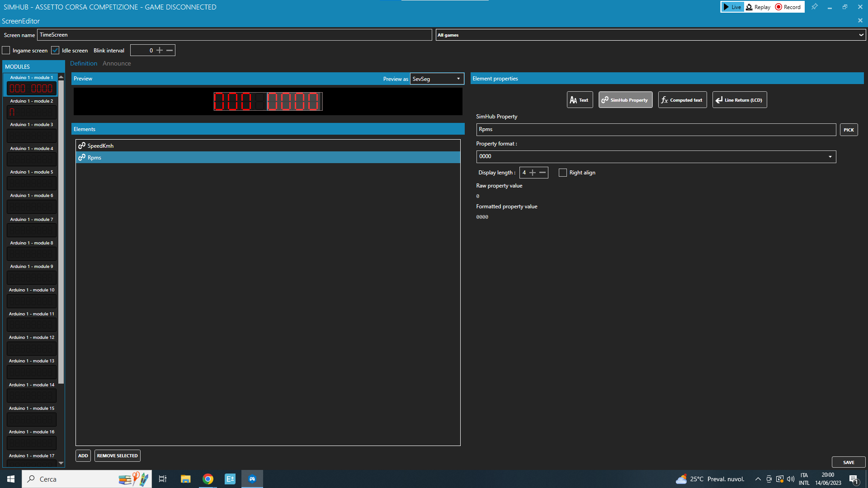Open Google Chrome from the taskbar
The width and height of the screenshot is (868, 488).
pos(208,479)
